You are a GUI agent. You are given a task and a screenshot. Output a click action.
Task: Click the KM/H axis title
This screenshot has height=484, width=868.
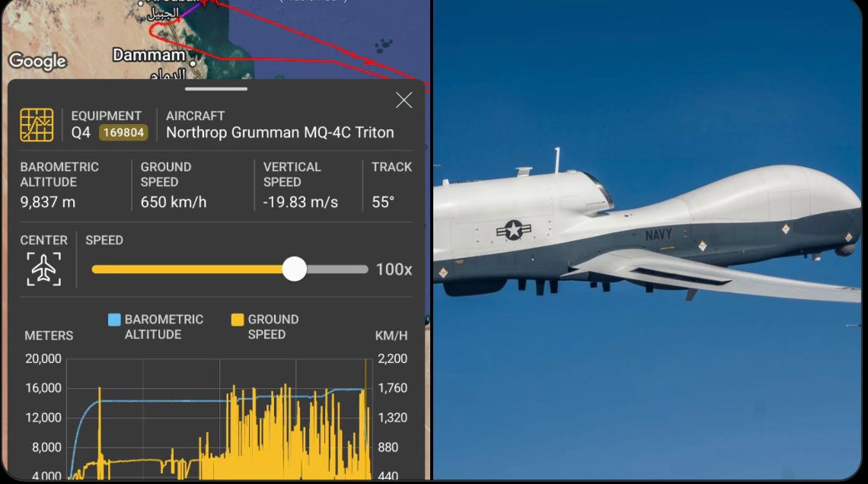coord(391,336)
